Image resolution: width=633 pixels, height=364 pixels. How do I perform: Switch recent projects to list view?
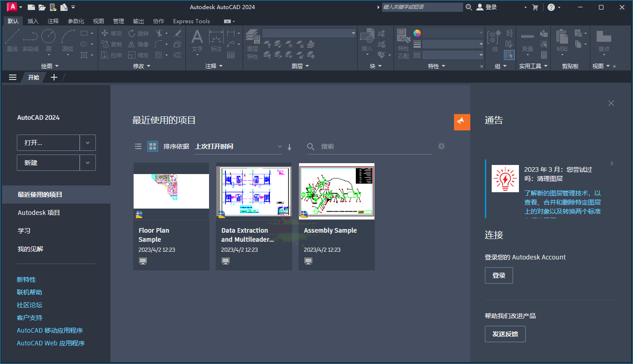138,146
